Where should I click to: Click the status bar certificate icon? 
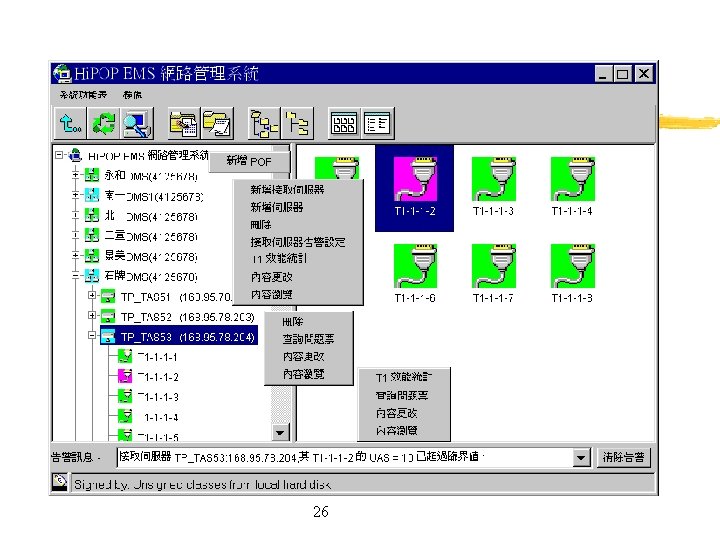[60, 482]
